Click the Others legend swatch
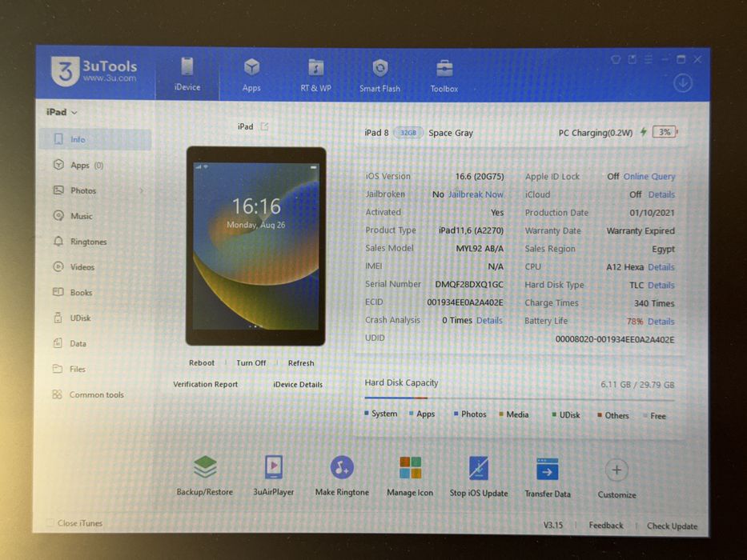 600,415
